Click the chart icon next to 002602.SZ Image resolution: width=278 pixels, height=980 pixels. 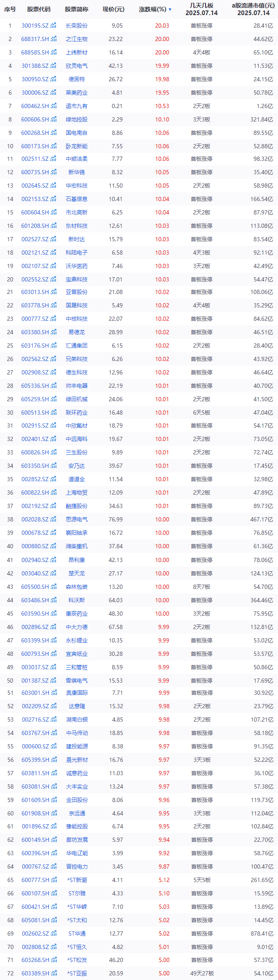click(x=54, y=934)
